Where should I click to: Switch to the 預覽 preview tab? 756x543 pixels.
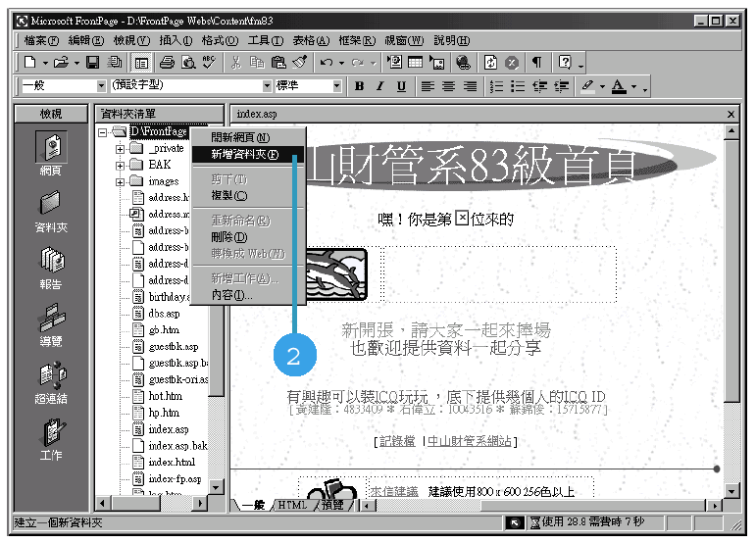(x=332, y=505)
